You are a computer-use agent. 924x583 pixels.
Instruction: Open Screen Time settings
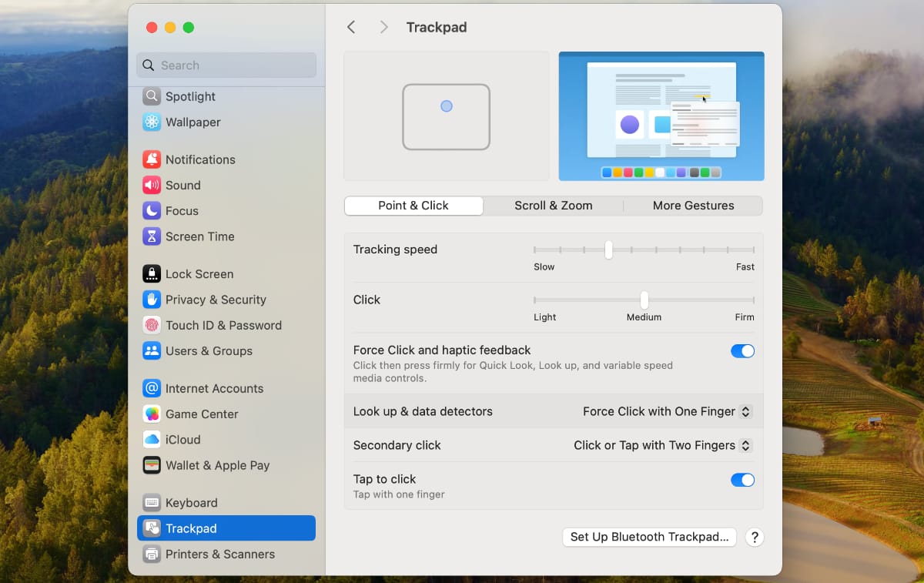point(199,236)
